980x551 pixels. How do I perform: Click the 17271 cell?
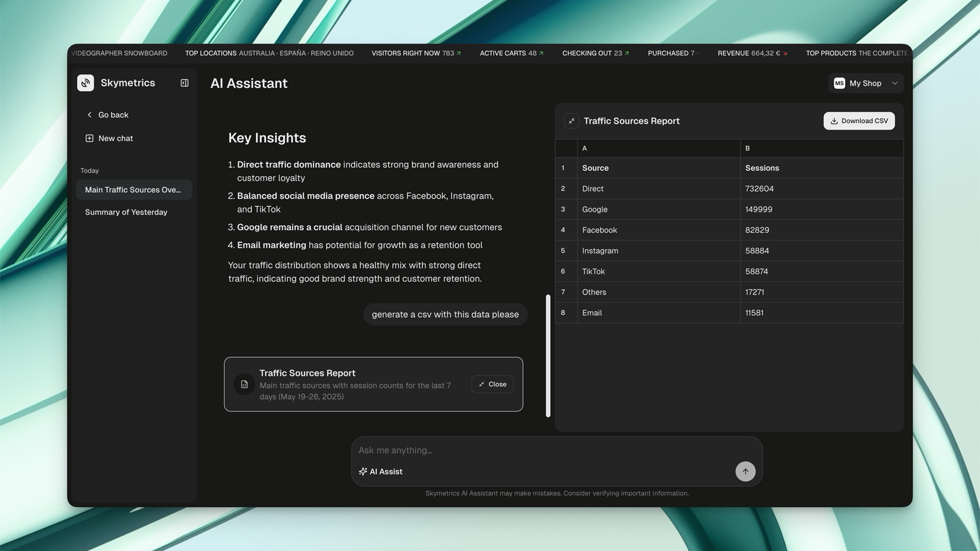click(x=822, y=292)
